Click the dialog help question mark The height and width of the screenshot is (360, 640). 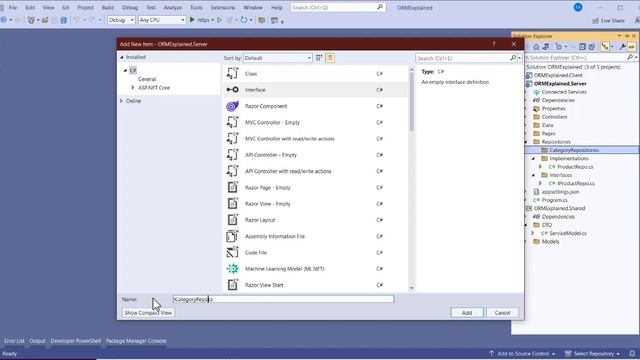493,44
